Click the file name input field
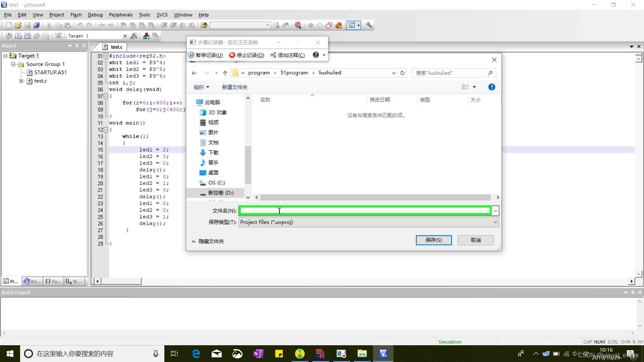Image resolution: width=644 pixels, height=362 pixels. [365, 211]
